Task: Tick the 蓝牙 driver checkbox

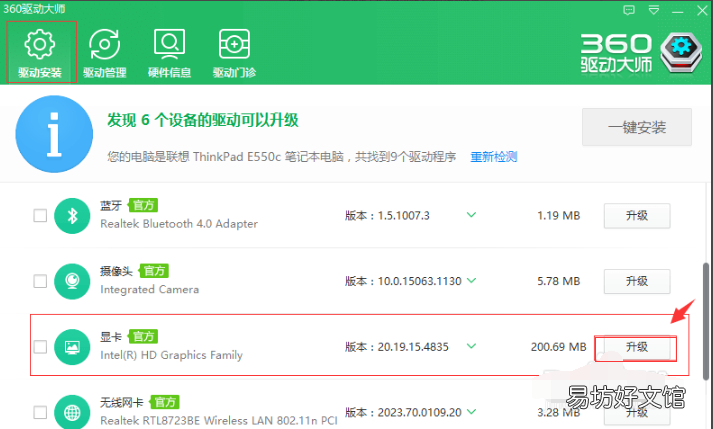Action: click(x=40, y=215)
